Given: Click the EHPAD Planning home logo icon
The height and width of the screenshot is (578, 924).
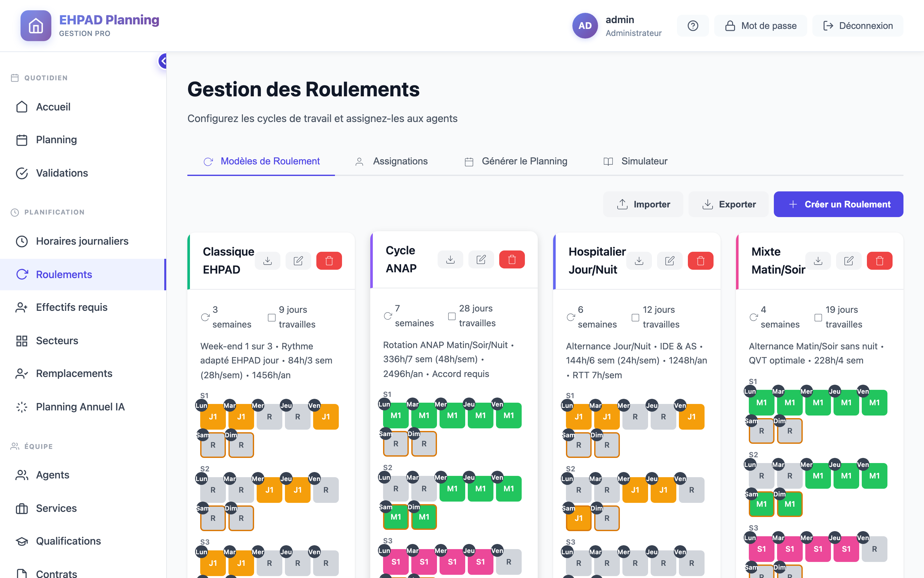Looking at the screenshot, I should coord(36,26).
